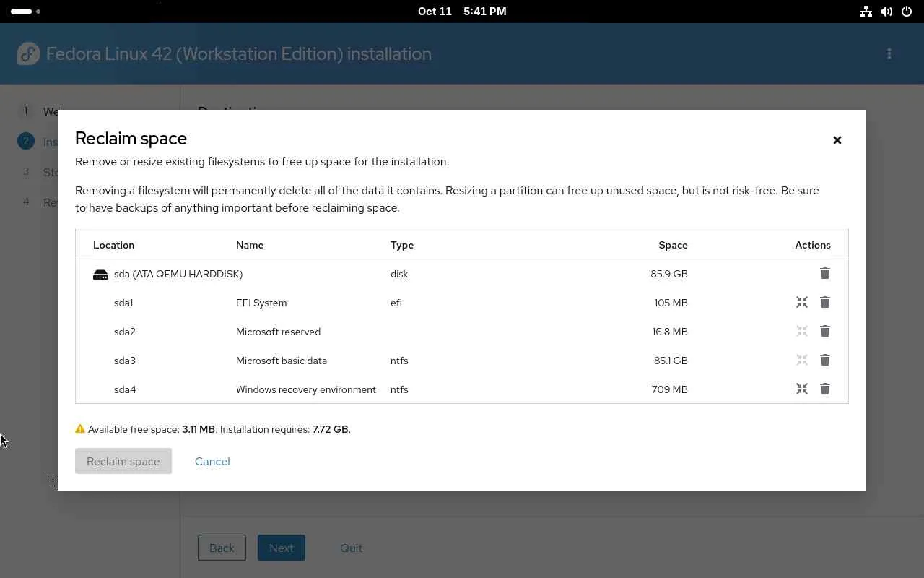Go Back in the installer
This screenshot has height=578, width=924.
tap(222, 548)
